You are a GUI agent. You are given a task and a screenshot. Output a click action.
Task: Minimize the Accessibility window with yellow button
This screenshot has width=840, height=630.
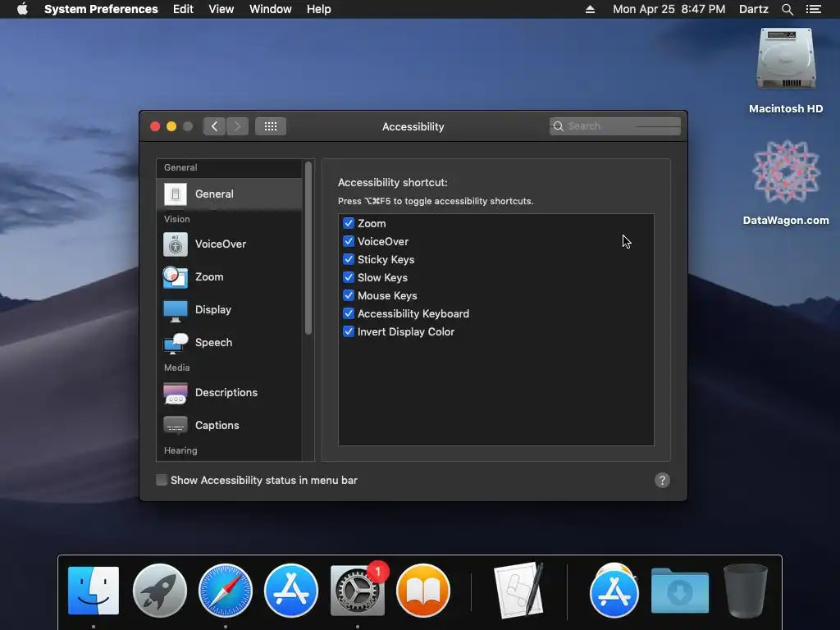coord(171,126)
